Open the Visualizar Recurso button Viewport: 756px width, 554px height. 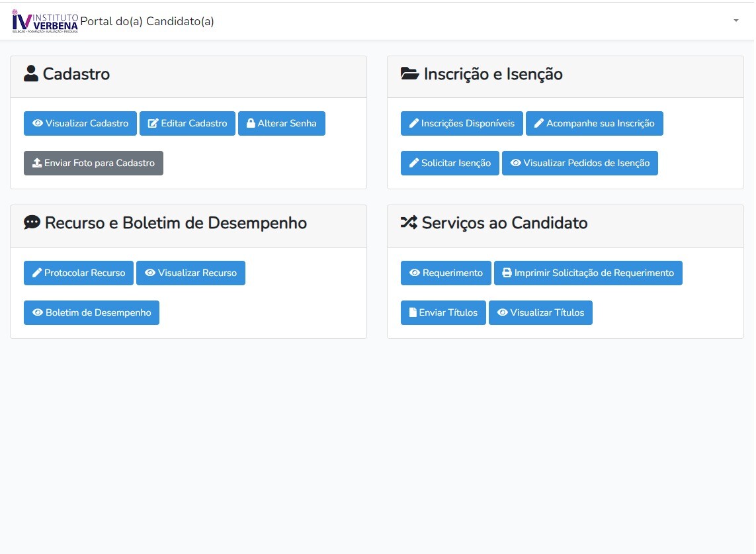[191, 273]
